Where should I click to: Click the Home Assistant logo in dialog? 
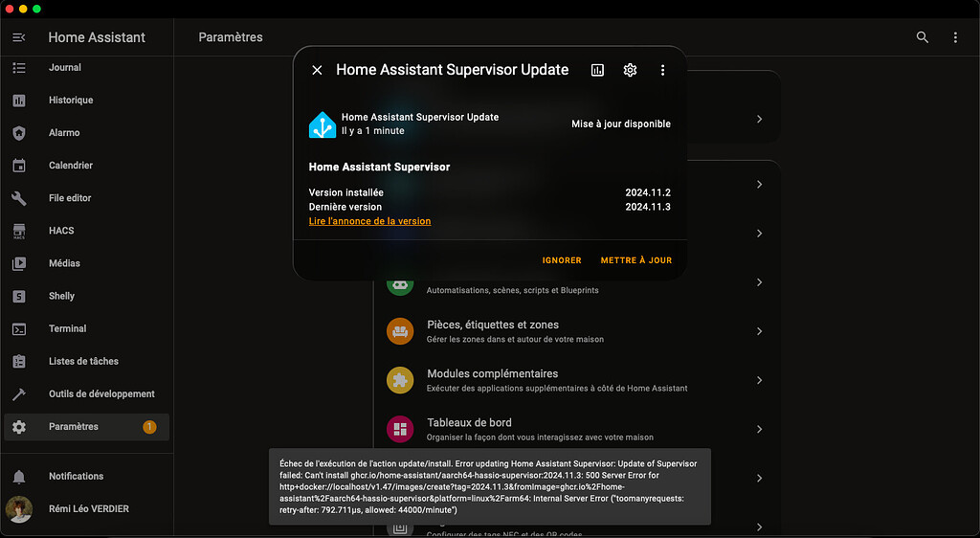[323, 124]
